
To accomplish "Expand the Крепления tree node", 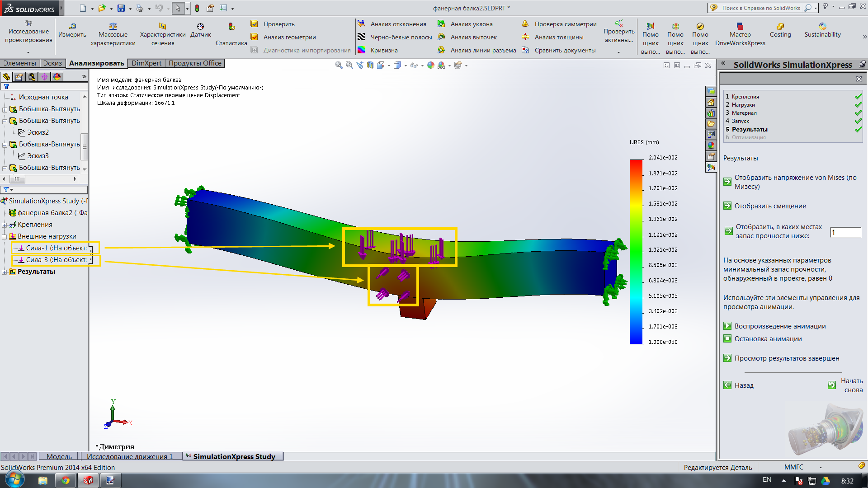I will [x=5, y=225].
